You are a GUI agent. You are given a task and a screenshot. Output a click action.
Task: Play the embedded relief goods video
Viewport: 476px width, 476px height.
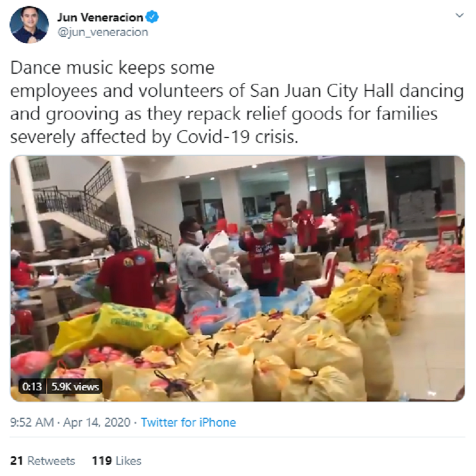[237, 278]
